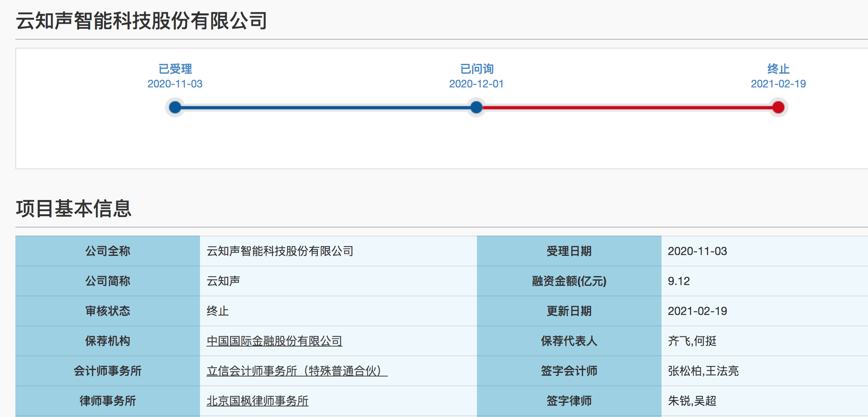
Task: Click the blue segment of the progress line
Action: tap(326, 108)
